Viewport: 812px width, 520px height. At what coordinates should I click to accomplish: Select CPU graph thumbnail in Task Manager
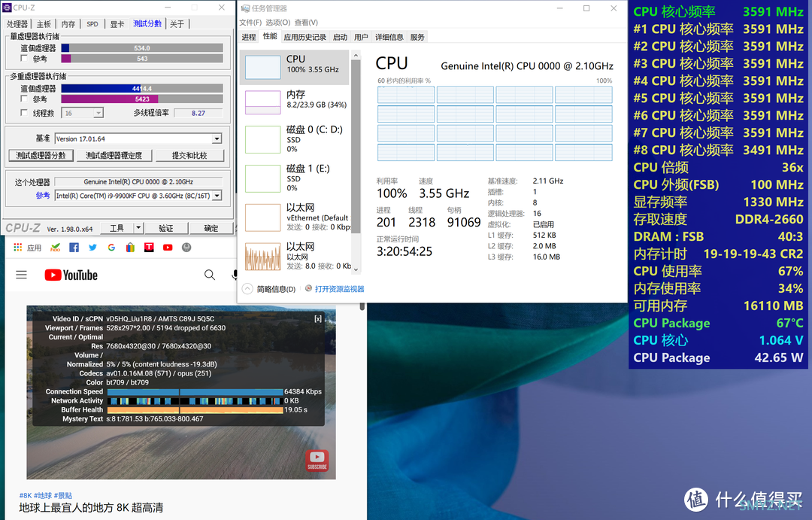[x=262, y=68]
